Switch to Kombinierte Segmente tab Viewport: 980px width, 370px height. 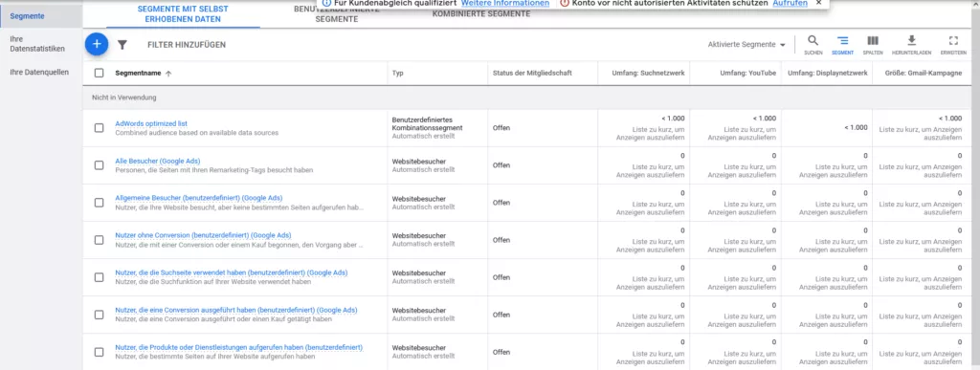point(481,13)
